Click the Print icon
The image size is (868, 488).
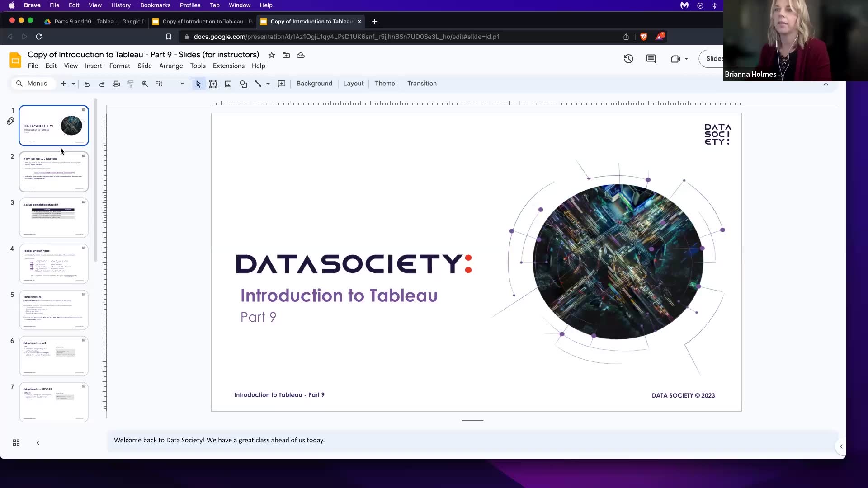(116, 84)
